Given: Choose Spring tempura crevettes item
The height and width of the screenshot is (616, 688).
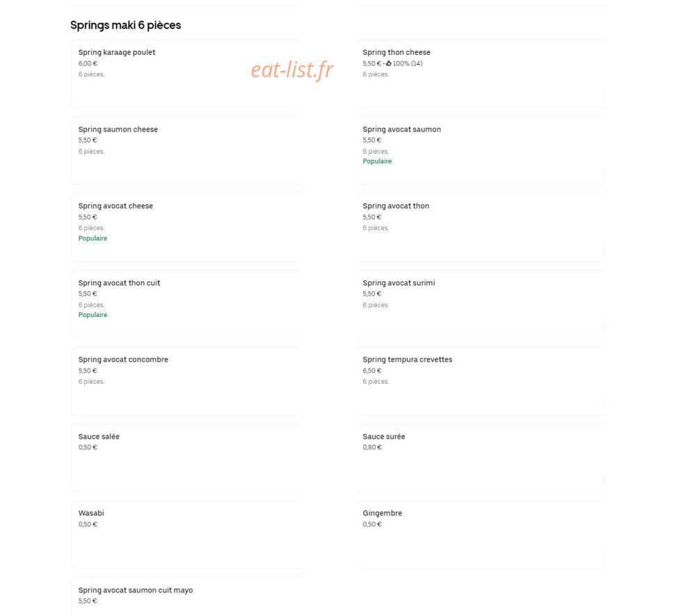Looking at the screenshot, I should [480, 381].
